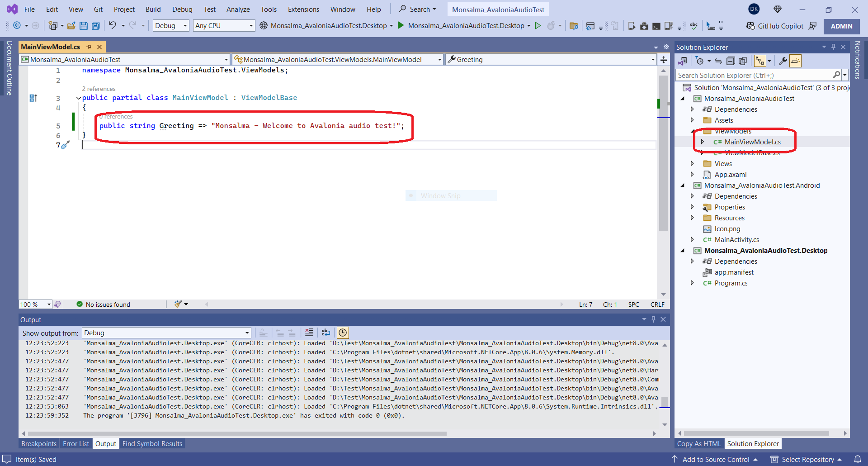868x466 pixels.
Task: Close the MainViewModel.cs document tab
Action: 99,47
